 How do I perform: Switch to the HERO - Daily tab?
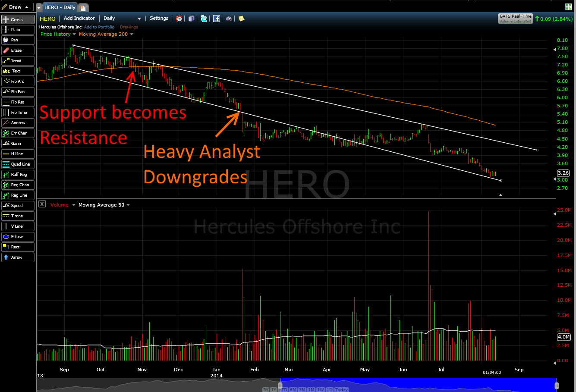[x=60, y=7]
